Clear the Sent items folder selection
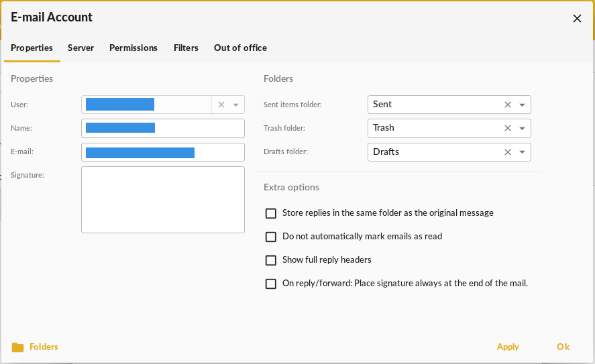The width and height of the screenshot is (595, 364). (507, 105)
